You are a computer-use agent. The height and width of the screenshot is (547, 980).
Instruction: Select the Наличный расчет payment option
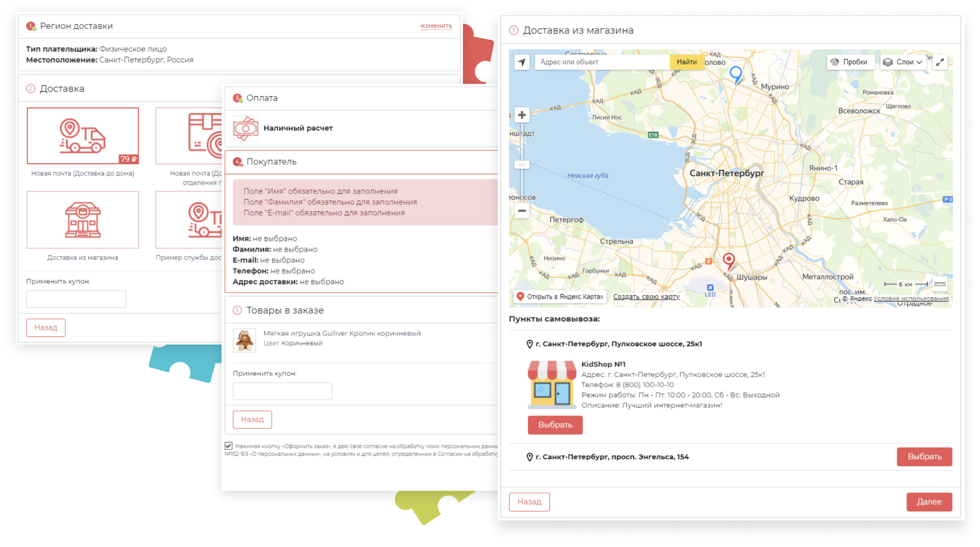point(297,128)
